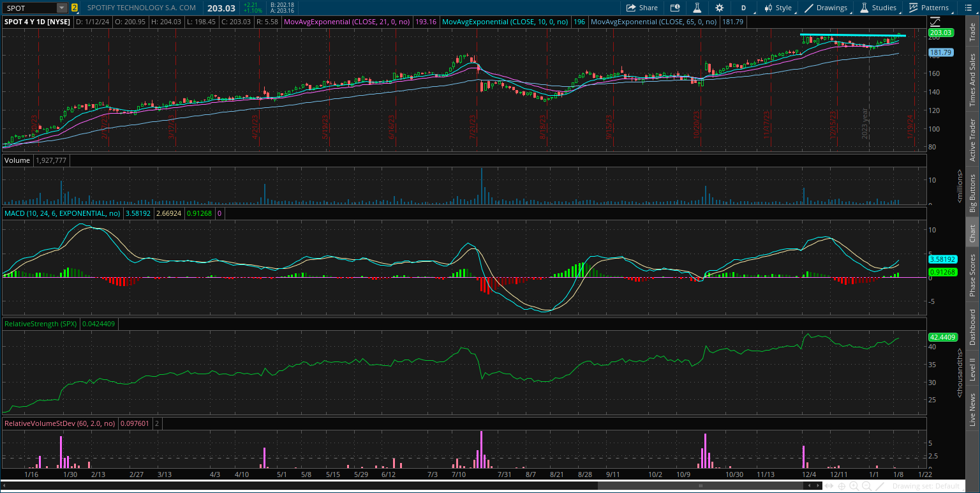The image size is (980, 493).
Task: Click the green 203.03 price bubble
Action: pyautogui.click(x=940, y=33)
